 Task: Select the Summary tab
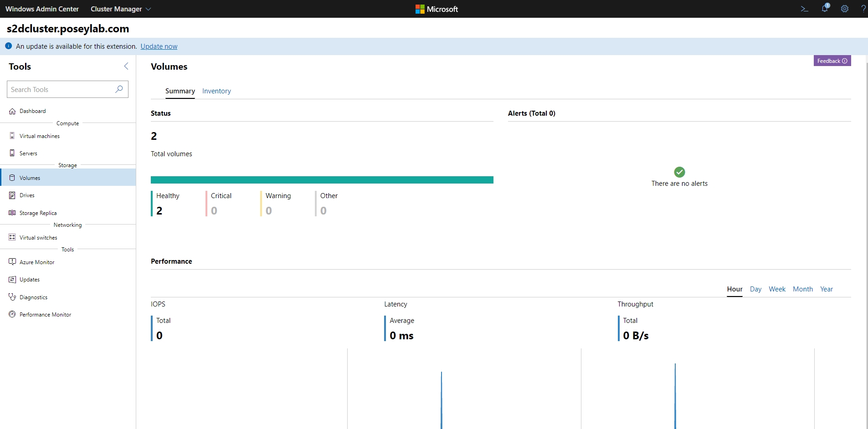click(180, 91)
